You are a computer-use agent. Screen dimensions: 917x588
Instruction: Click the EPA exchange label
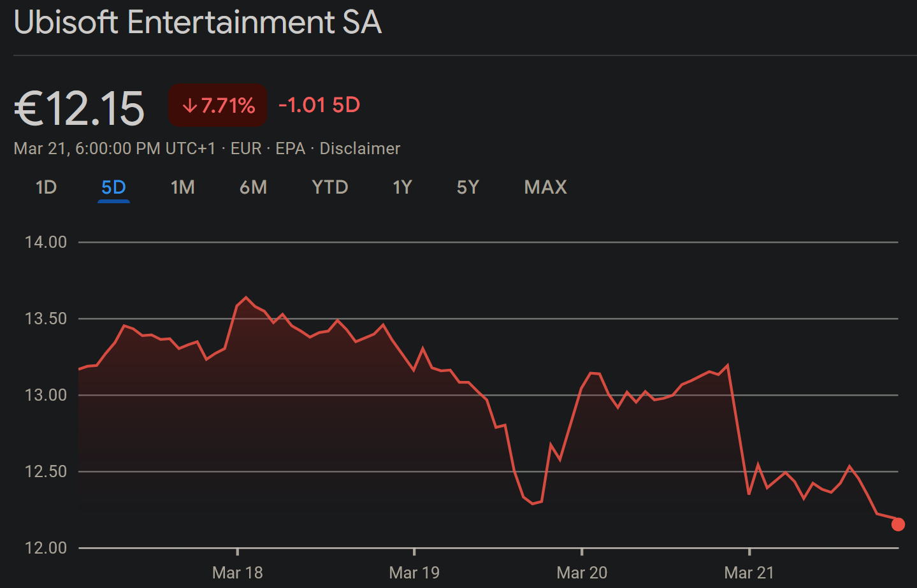(291, 148)
